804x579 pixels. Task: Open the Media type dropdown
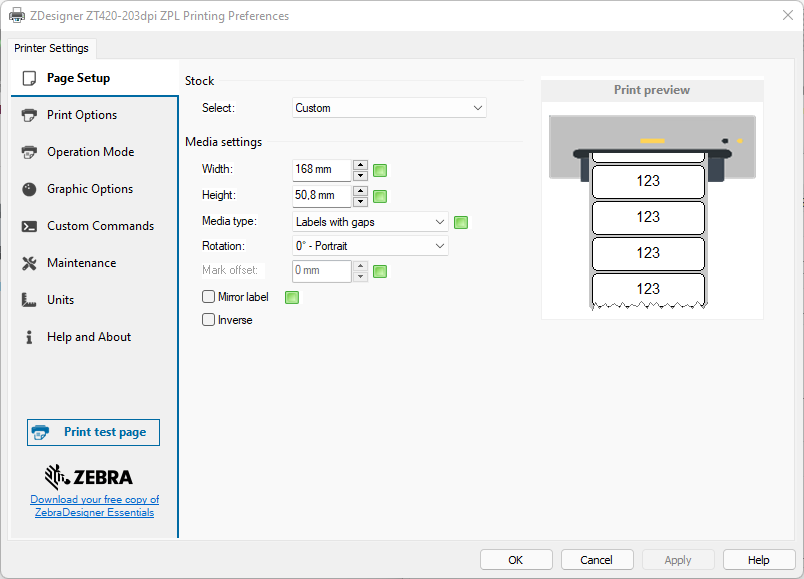pos(370,222)
